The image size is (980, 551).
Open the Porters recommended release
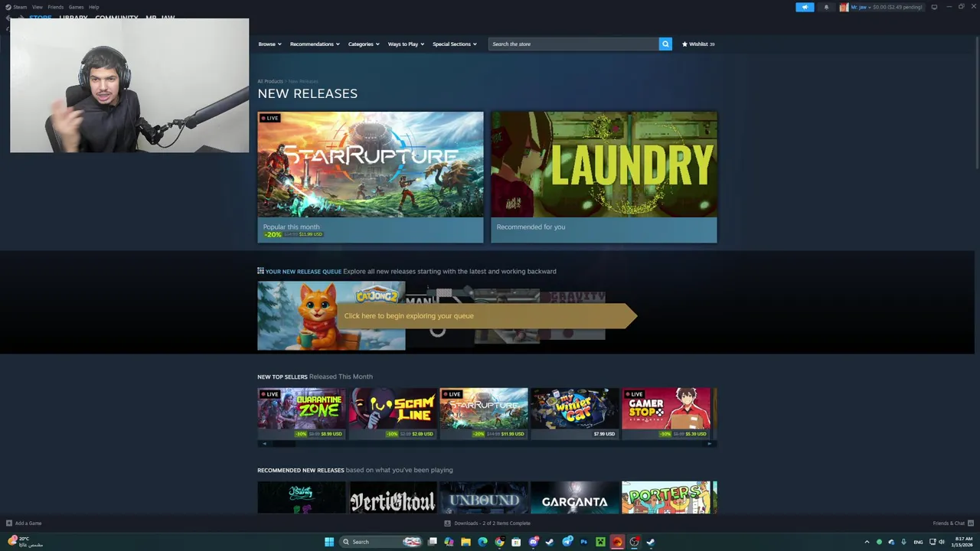point(666,497)
